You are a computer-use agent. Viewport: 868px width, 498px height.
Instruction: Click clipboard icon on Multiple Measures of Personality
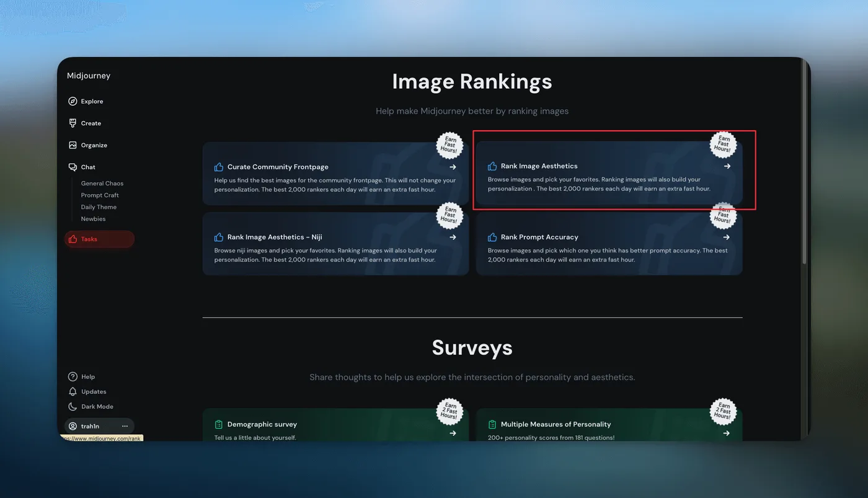point(492,424)
